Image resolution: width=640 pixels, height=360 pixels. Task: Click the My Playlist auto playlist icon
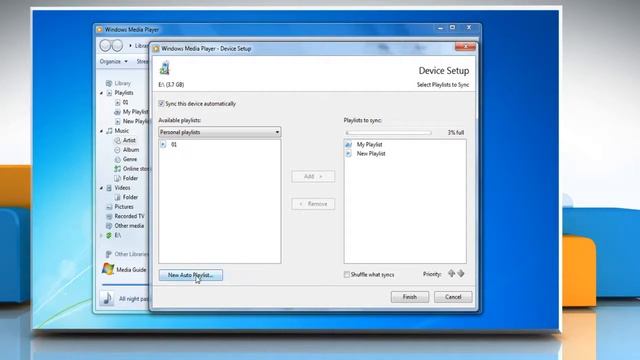pyautogui.click(x=348, y=144)
